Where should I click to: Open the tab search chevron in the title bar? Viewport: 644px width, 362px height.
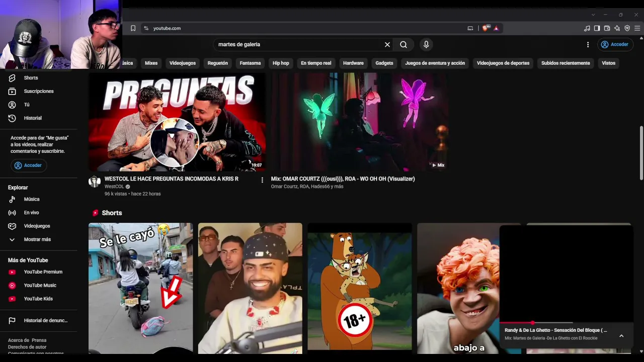pos(593,15)
